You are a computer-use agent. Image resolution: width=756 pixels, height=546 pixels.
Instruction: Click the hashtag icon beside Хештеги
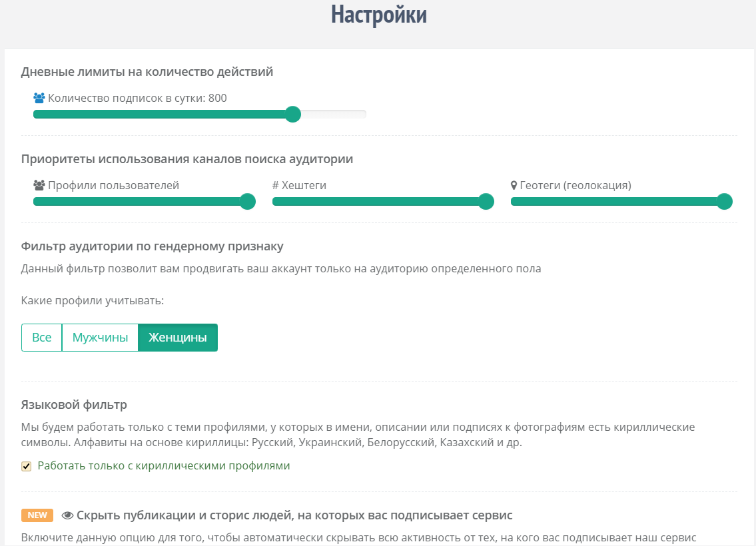click(x=276, y=186)
